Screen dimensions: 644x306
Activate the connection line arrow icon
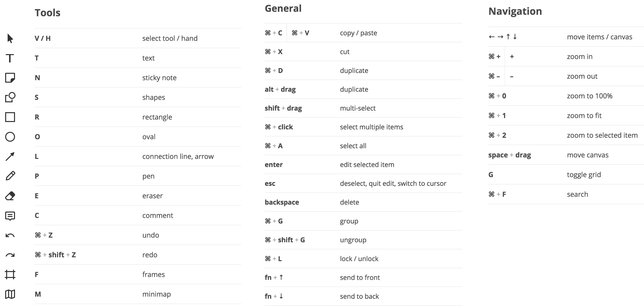click(10, 156)
